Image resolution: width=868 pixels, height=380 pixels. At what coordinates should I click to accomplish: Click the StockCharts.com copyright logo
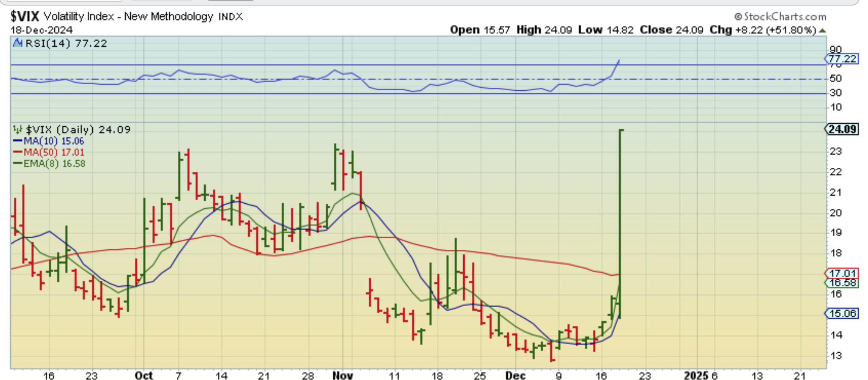780,17
